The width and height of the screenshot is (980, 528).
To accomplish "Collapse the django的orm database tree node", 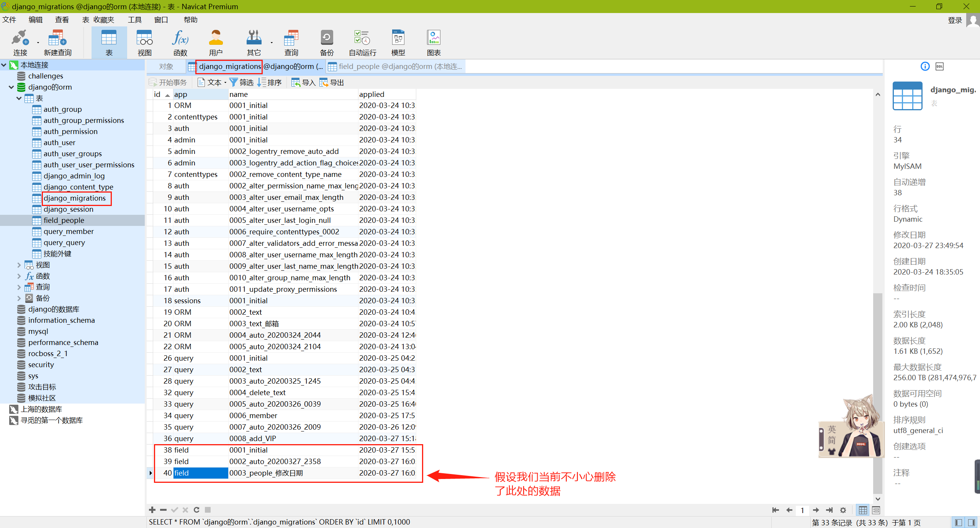I will [11, 87].
